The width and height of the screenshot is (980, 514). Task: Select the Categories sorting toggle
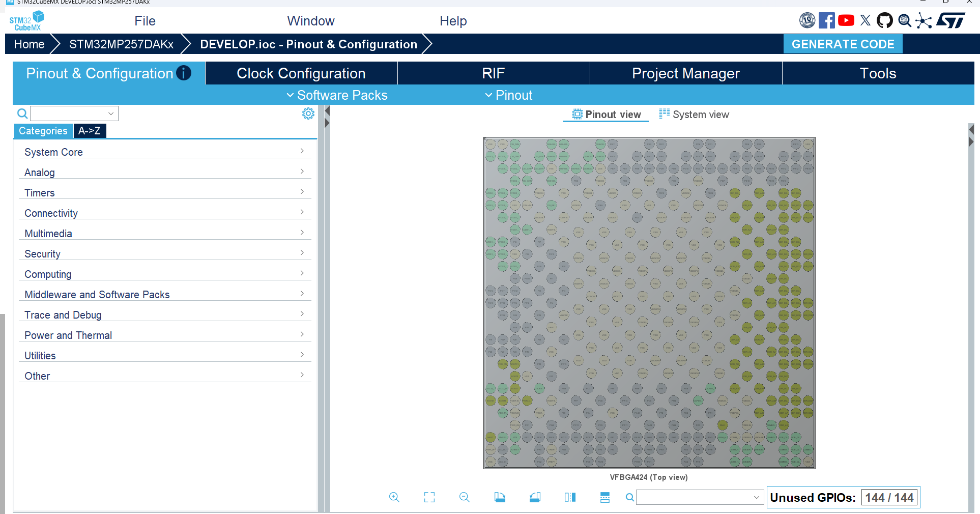[43, 131]
